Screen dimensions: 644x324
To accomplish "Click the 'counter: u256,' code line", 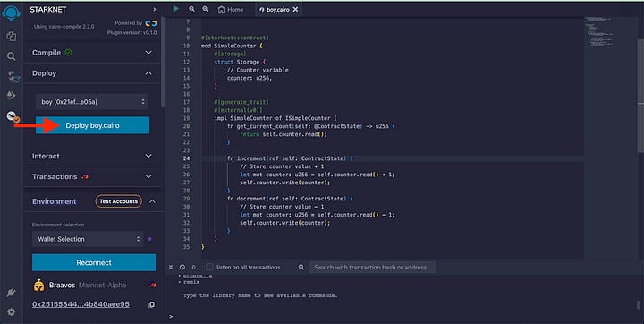I will pyautogui.click(x=250, y=78).
